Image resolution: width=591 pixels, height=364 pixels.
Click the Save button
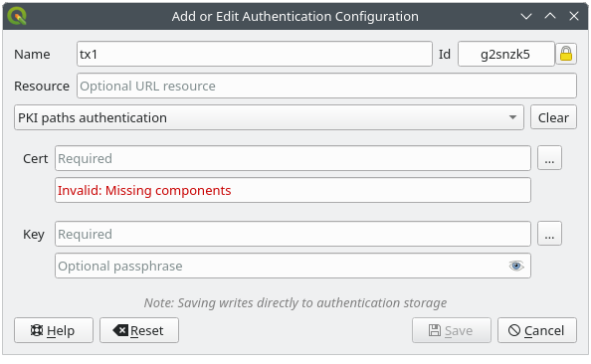point(451,330)
